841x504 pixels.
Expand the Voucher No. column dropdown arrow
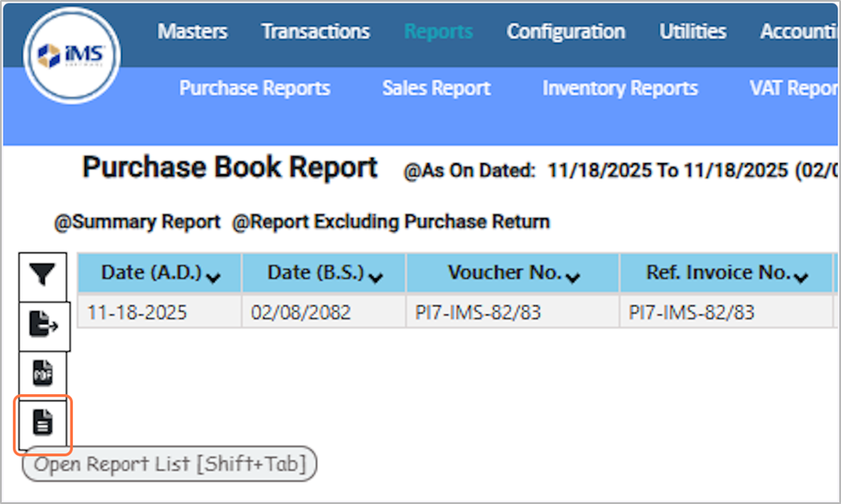(x=573, y=276)
